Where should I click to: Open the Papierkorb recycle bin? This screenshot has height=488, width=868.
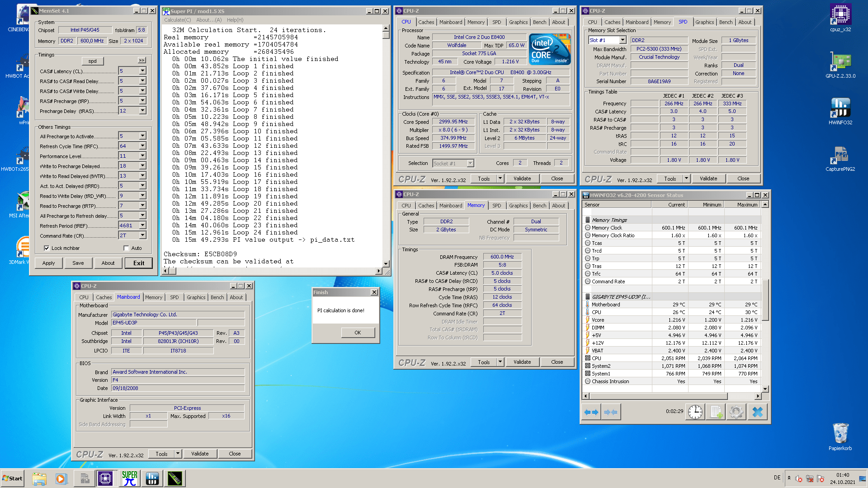coord(840,436)
